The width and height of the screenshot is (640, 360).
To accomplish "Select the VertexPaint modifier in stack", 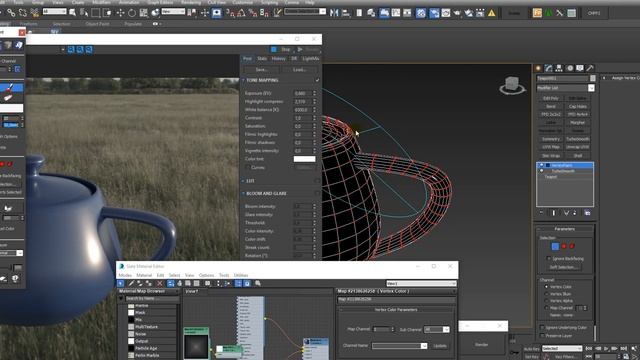I will [x=565, y=165].
